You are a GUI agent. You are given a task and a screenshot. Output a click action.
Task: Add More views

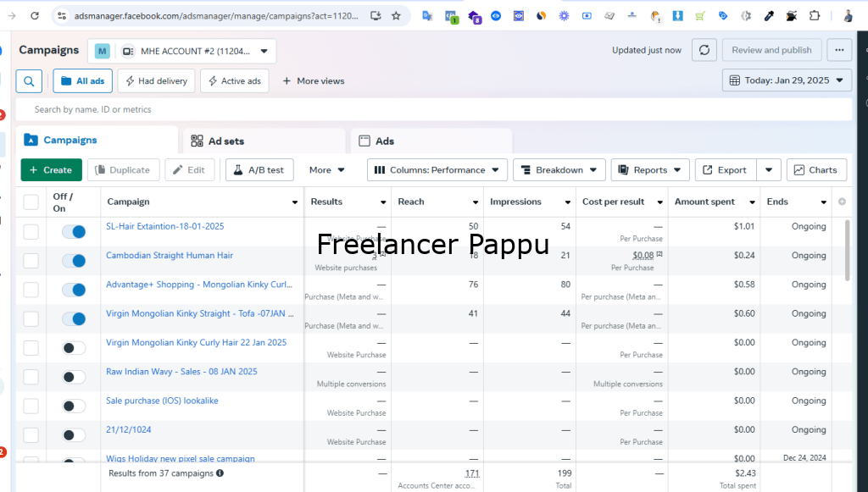(x=314, y=81)
